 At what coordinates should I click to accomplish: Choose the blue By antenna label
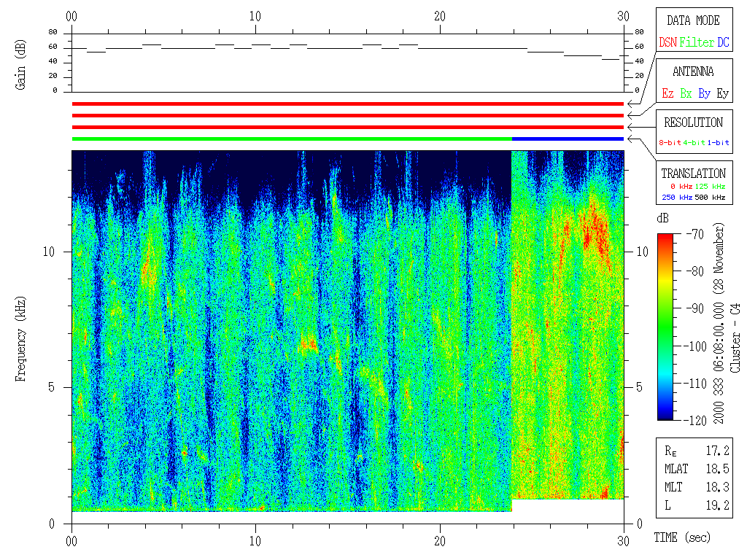coord(704,94)
